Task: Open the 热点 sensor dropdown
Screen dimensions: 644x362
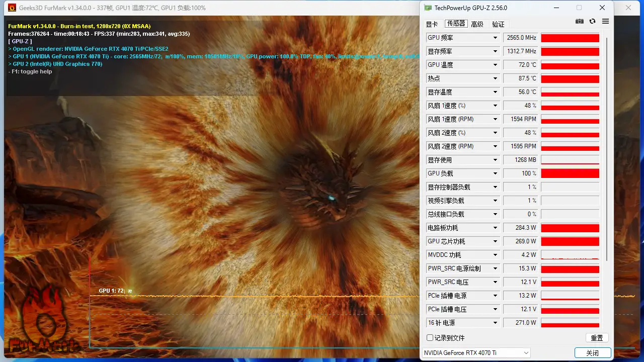Action: (x=495, y=78)
